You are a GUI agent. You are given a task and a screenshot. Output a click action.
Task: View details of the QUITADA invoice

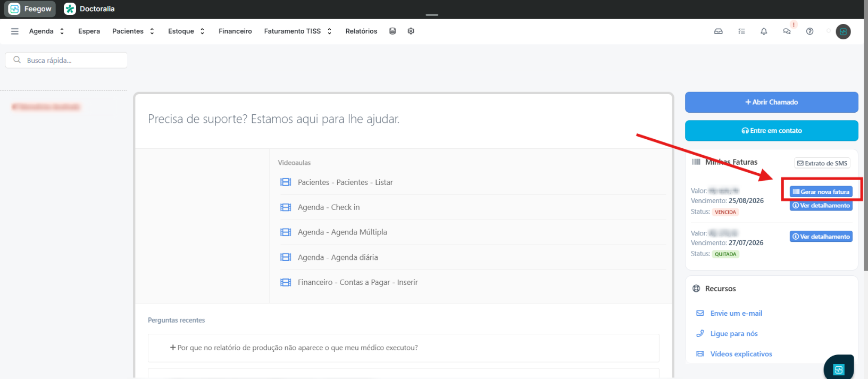[x=821, y=237]
